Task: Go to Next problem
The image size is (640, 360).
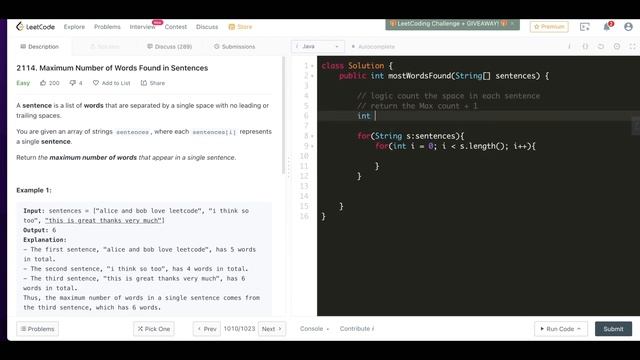Action: click(272, 329)
